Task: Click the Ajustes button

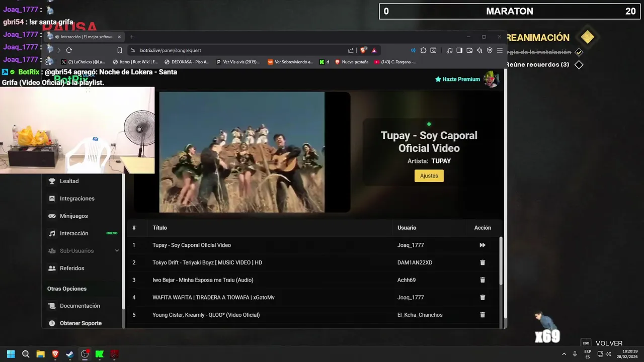Action: click(x=429, y=175)
